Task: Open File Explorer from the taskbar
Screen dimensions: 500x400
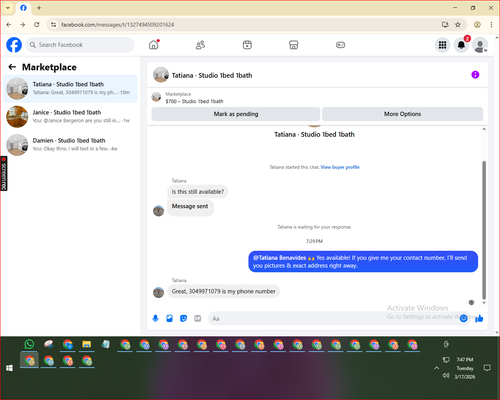Action: tap(87, 344)
